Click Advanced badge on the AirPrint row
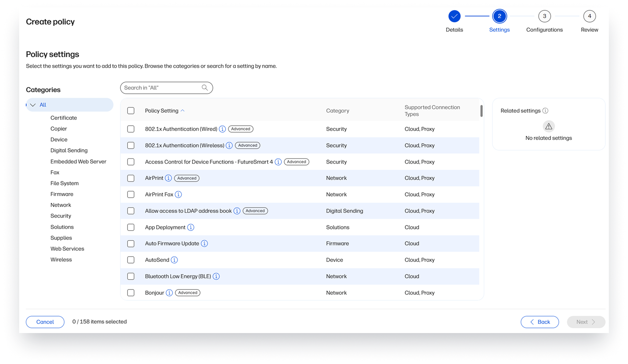This screenshot has width=628, height=364. coord(187,178)
